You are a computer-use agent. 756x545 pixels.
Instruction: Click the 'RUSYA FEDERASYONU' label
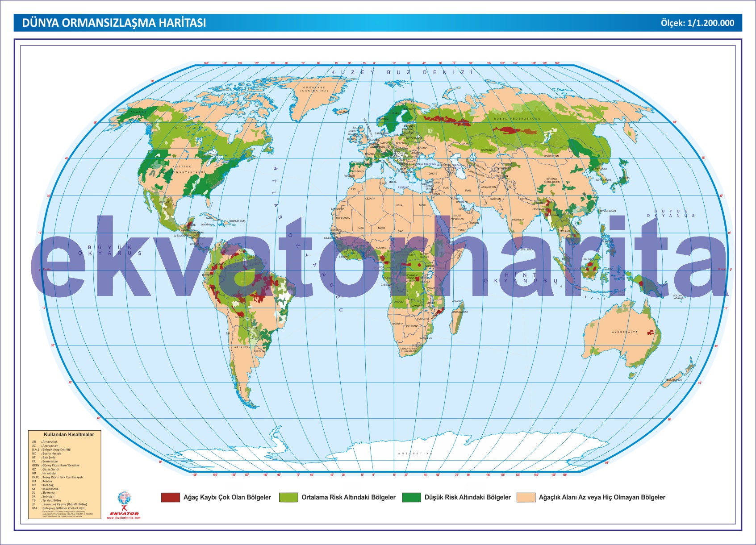coord(517,119)
